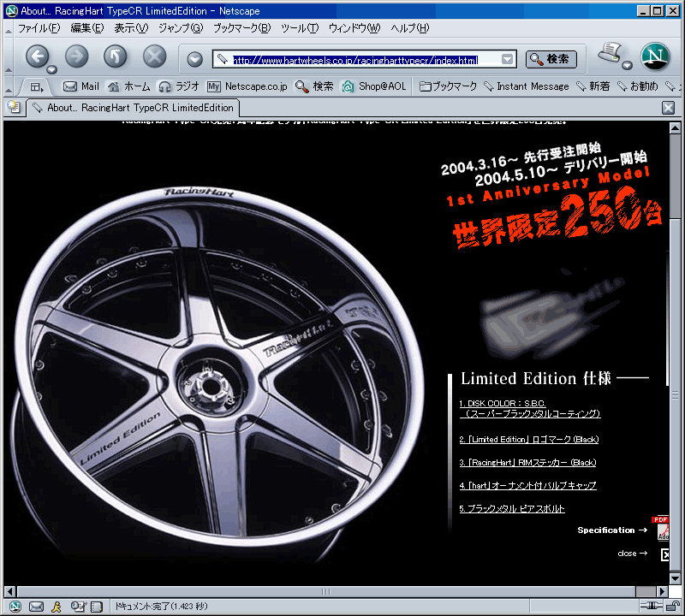
Task: Print the page with the printer icon
Action: tap(610, 53)
